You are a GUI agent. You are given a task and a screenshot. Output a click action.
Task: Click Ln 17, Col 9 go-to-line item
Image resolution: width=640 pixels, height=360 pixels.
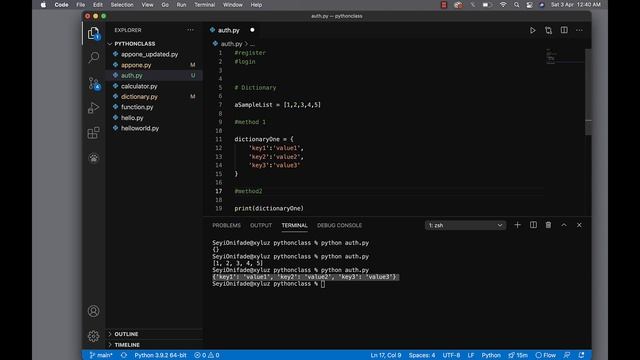386,355
